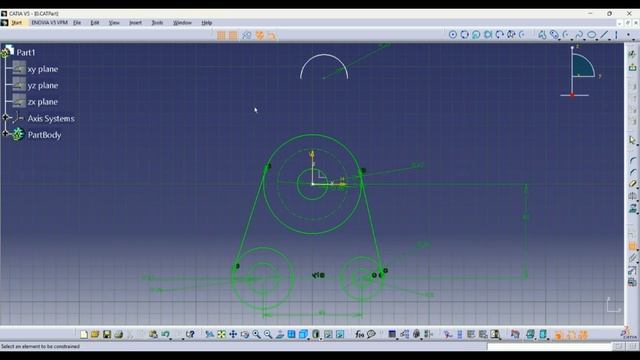The height and width of the screenshot is (360, 640).
Task: Select the Spline tool in top toolbar
Action: [x=579, y=35]
